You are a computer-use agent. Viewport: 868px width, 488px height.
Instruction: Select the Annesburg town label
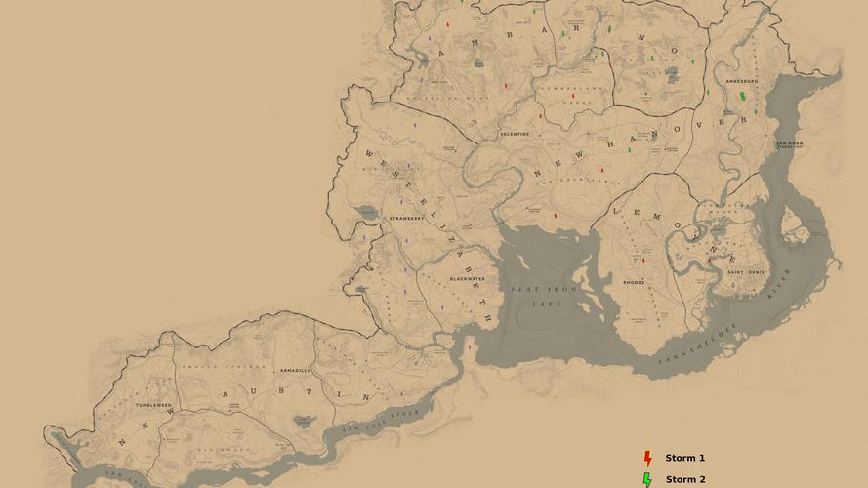pyautogui.click(x=741, y=81)
